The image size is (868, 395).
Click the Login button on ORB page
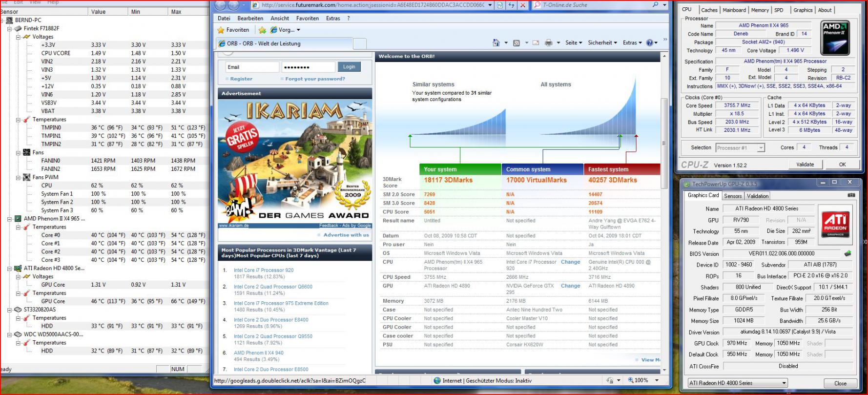[x=349, y=67]
